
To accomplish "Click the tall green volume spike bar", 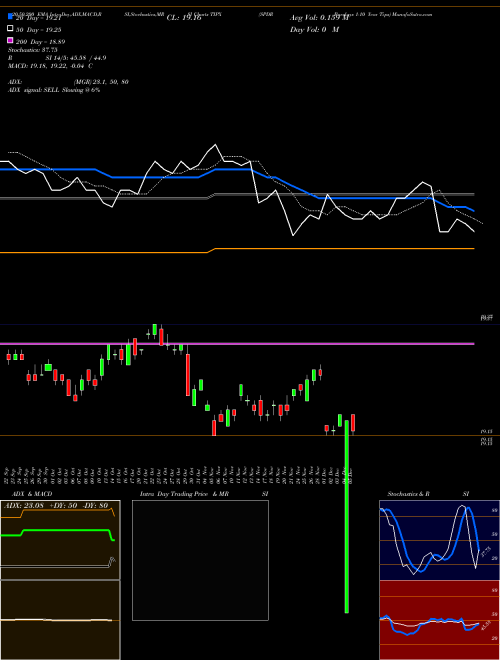I will [346, 516].
